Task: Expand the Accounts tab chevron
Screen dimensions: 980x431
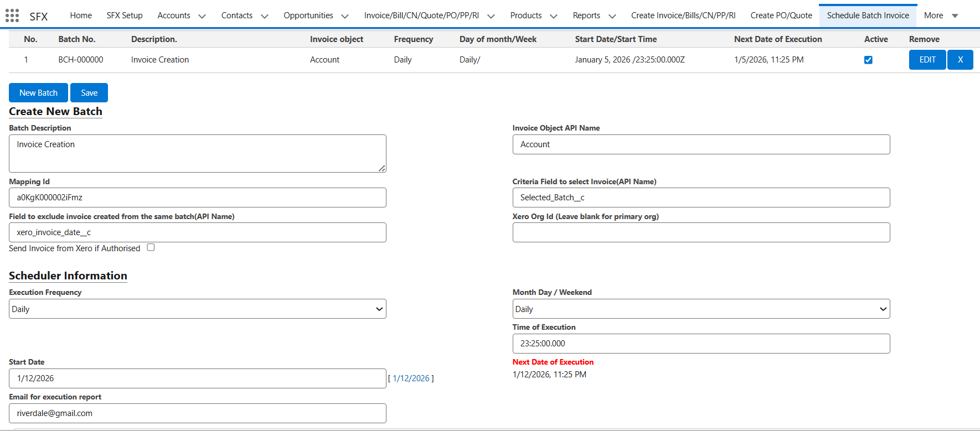Action: (202, 16)
